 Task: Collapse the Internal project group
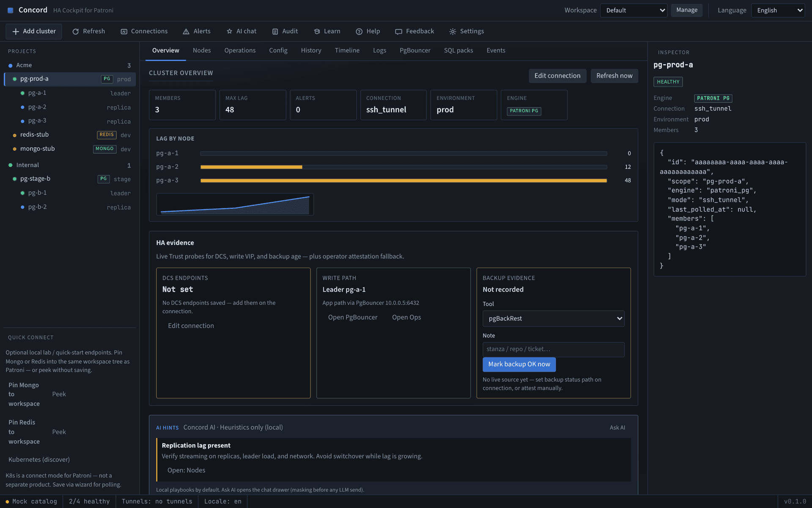click(69, 165)
